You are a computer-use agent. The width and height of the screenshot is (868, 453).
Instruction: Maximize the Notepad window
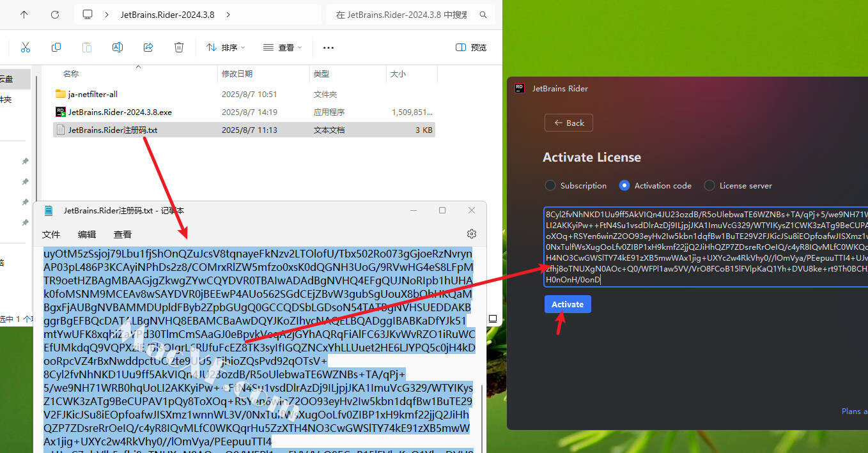coord(442,210)
